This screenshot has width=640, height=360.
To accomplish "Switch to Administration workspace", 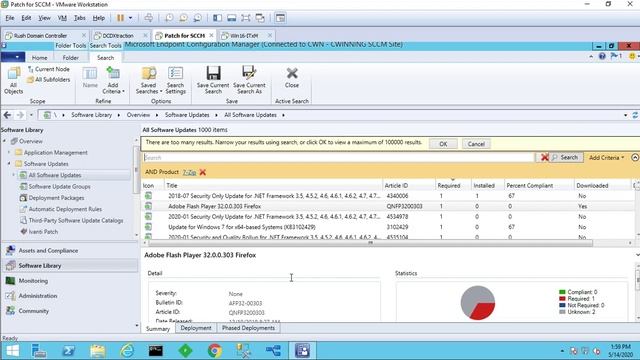I will click(69, 296).
